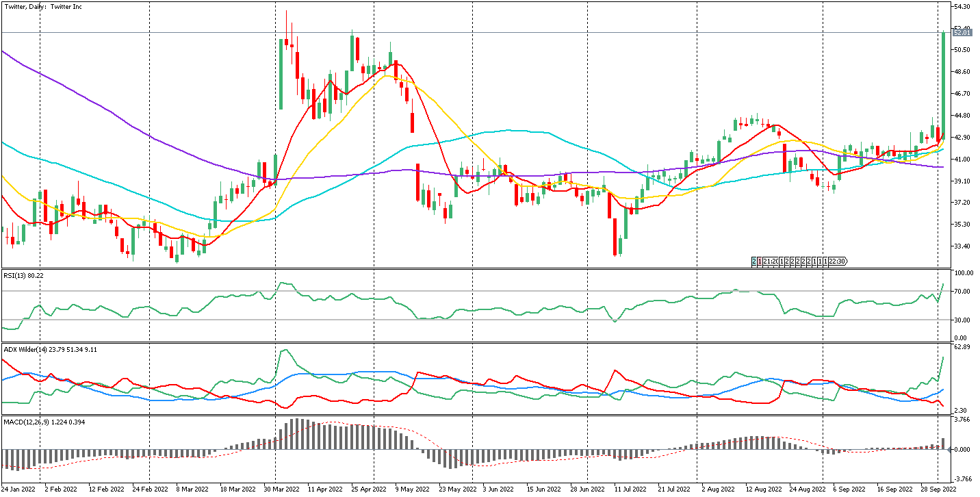
Task: Click the 41.00 price scale value
Action: click(x=962, y=160)
